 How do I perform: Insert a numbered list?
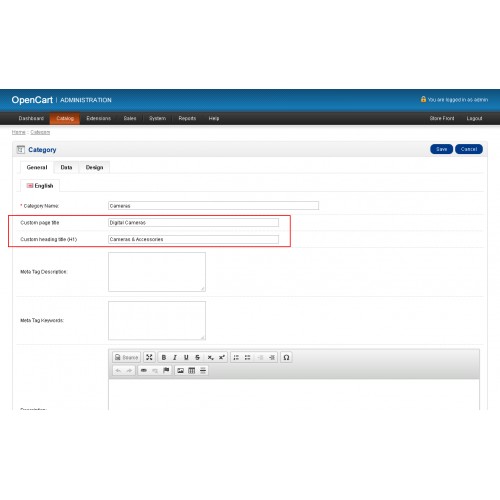tap(236, 357)
